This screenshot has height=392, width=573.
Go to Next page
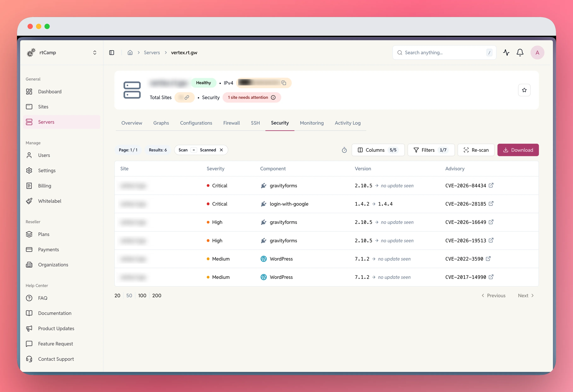[526, 295]
